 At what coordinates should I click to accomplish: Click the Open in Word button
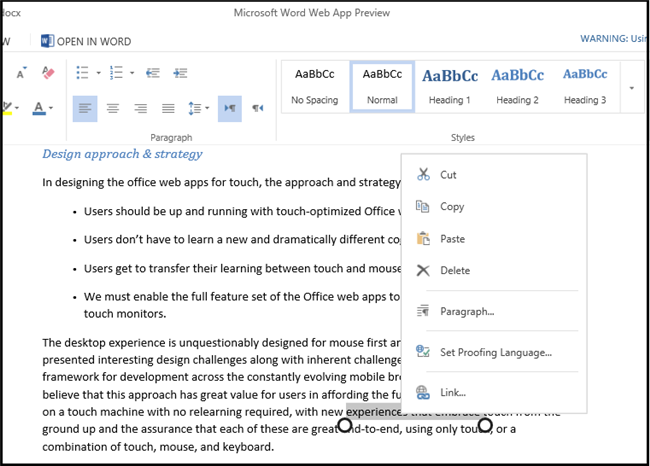click(86, 41)
